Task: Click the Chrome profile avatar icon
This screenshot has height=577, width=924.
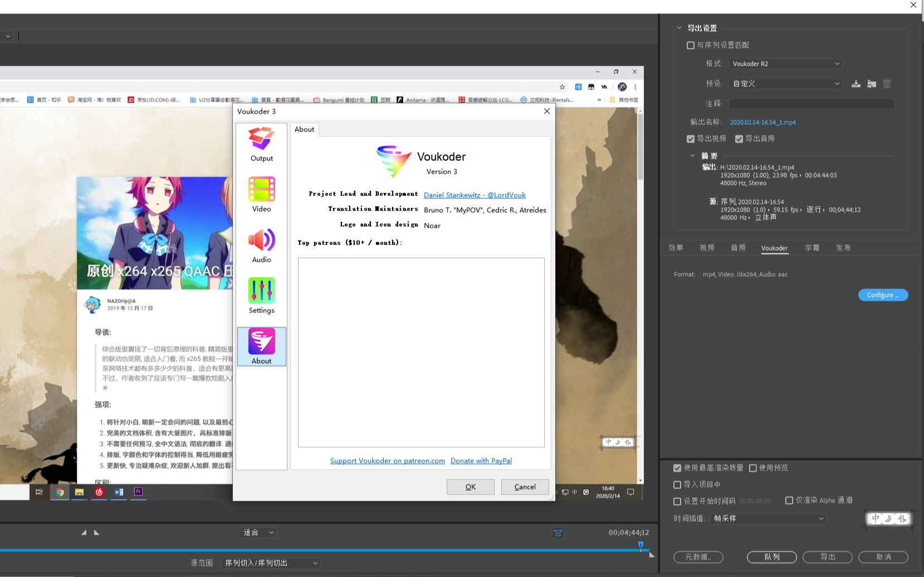Action: [622, 87]
